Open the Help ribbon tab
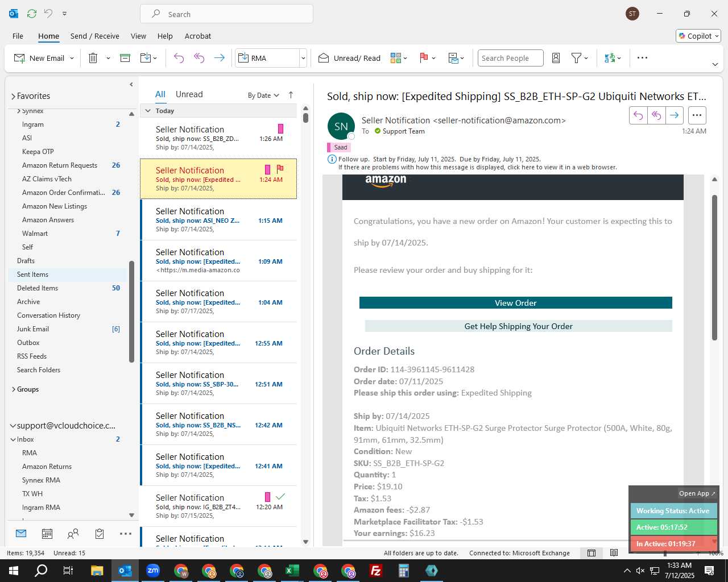The image size is (728, 582). tap(165, 36)
